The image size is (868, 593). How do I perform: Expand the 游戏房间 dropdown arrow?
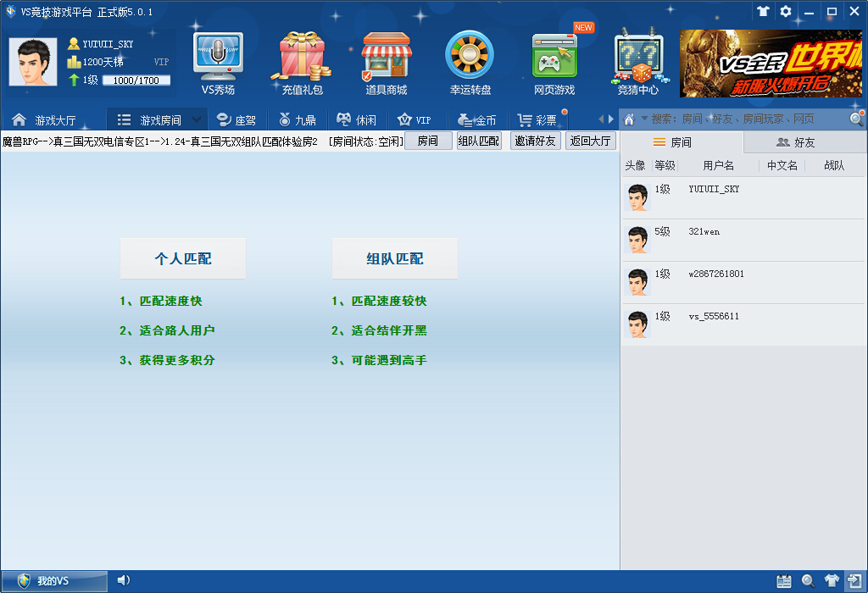click(x=196, y=119)
